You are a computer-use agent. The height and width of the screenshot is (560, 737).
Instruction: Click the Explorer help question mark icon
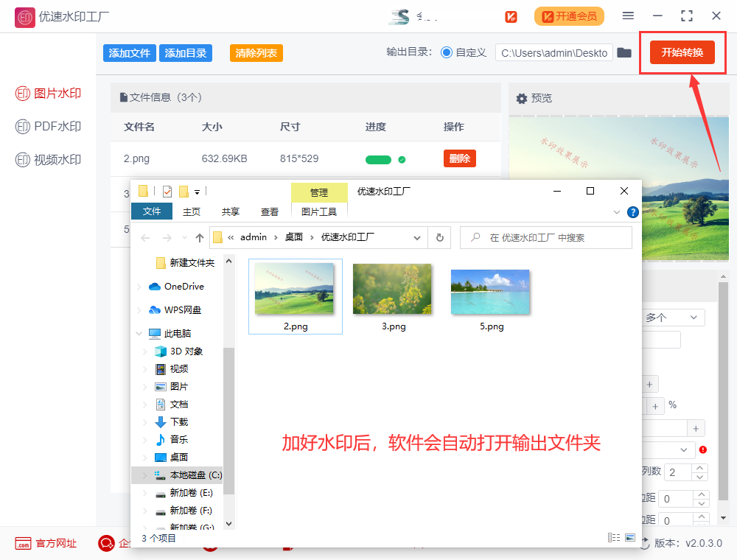pos(633,212)
